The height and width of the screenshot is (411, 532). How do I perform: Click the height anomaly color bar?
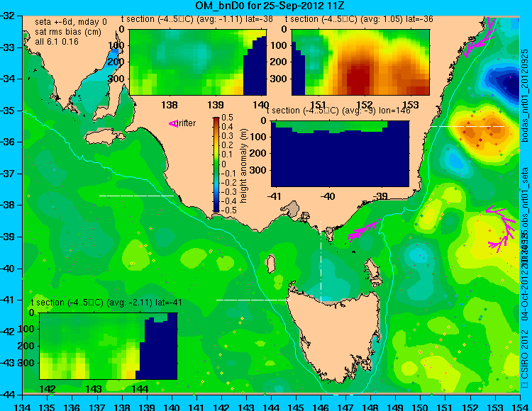click(x=216, y=164)
